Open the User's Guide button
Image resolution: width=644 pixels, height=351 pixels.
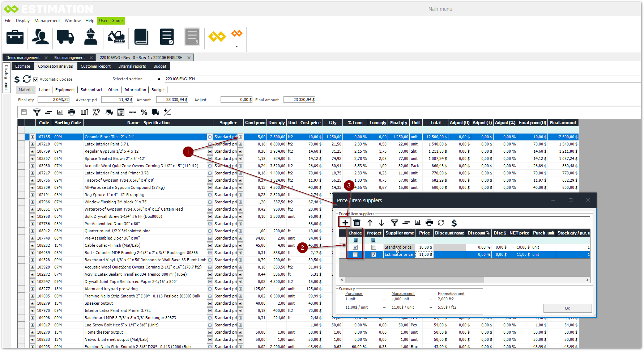[111, 21]
